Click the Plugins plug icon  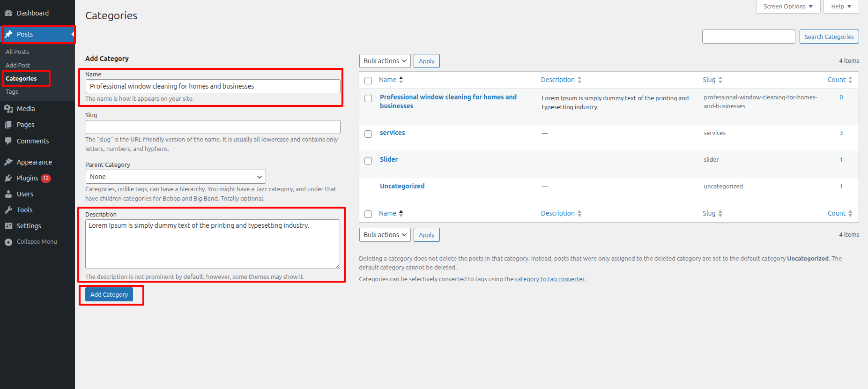coord(8,178)
